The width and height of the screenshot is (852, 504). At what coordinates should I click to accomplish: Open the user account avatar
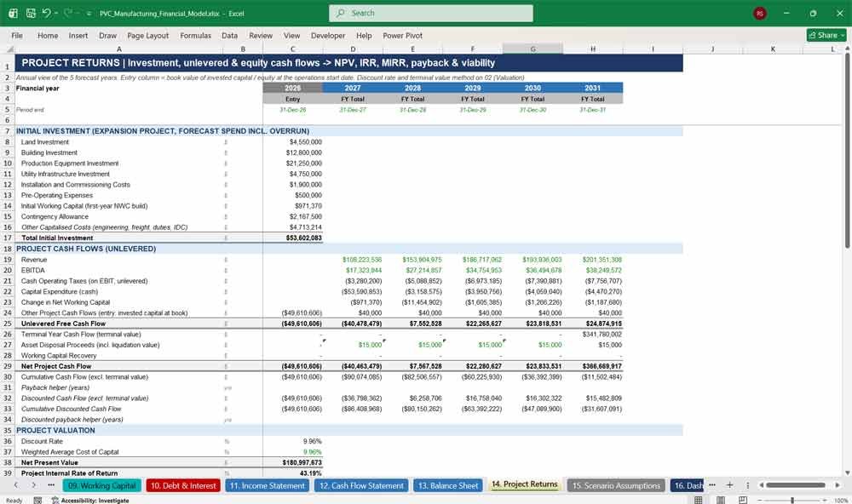tap(760, 13)
